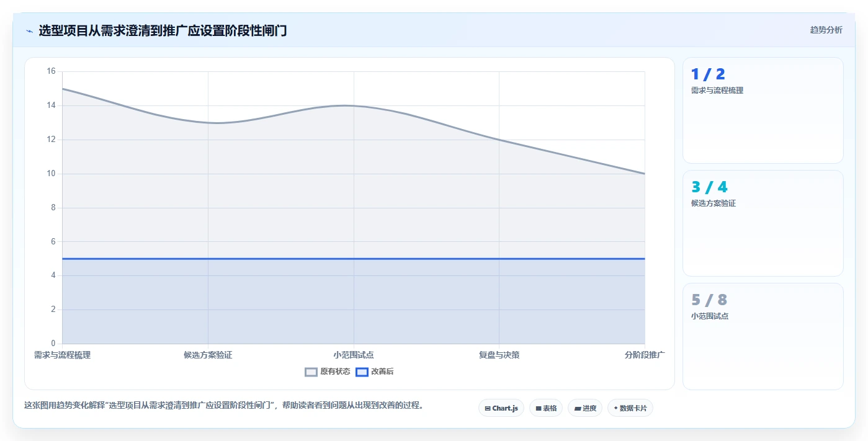Click the chart title heading text
Screen dimensions: 868x441
click(163, 30)
